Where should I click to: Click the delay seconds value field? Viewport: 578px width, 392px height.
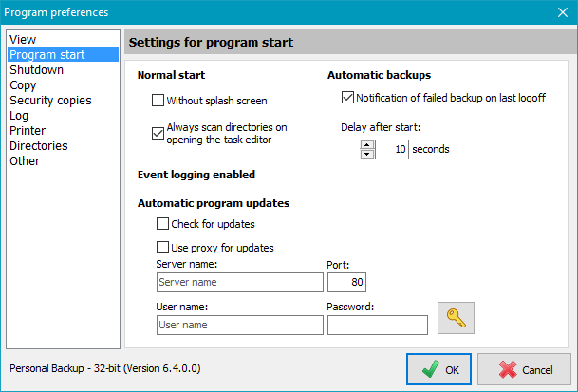point(391,149)
